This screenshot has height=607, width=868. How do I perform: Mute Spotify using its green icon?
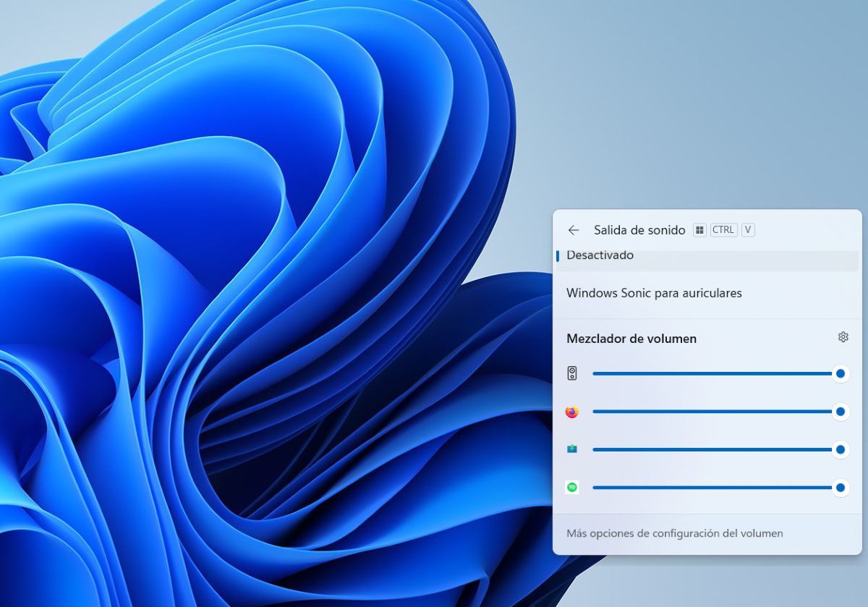(x=572, y=488)
